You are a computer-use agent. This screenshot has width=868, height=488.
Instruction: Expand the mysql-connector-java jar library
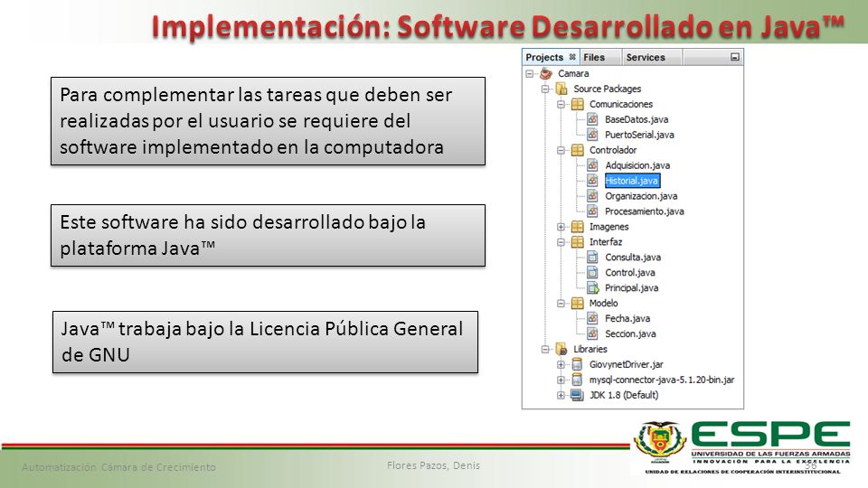[561, 380]
